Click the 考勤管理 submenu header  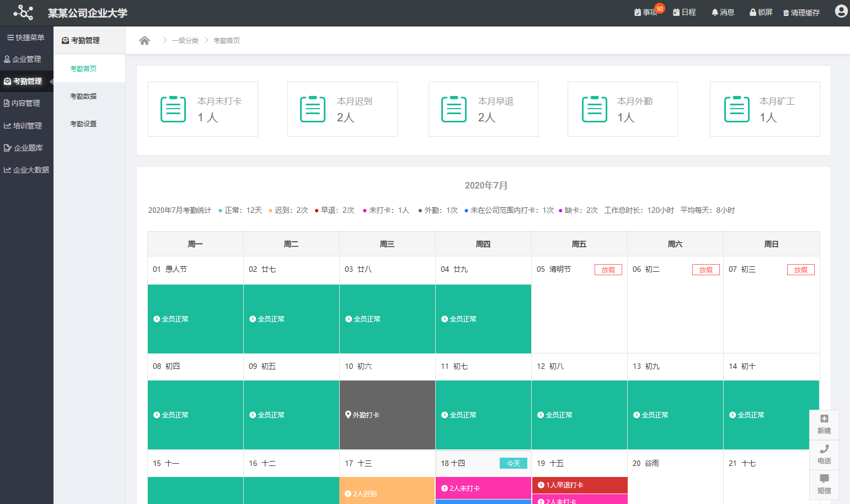89,40
